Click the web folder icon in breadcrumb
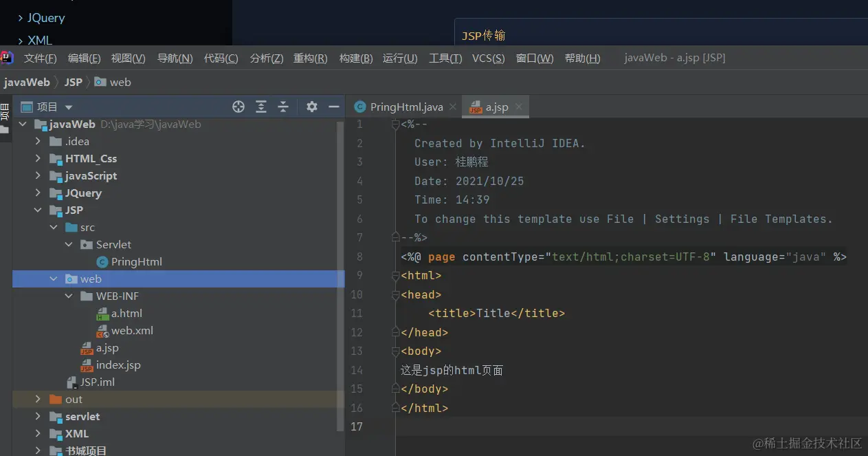The image size is (868, 456). click(100, 82)
